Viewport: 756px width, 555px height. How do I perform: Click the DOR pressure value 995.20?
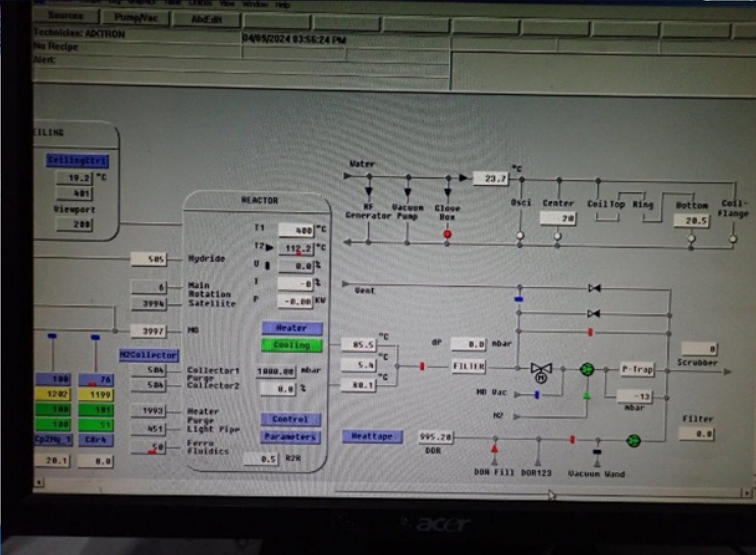tap(436, 437)
